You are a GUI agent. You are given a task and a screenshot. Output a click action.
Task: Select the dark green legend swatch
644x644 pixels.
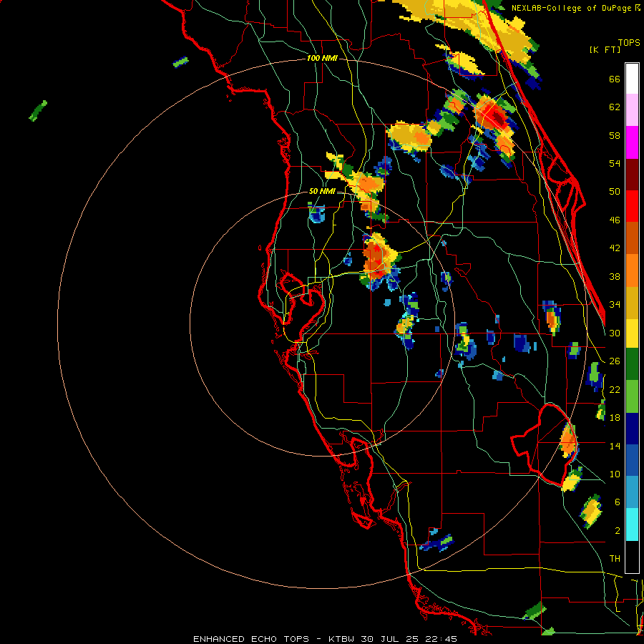[632, 364]
